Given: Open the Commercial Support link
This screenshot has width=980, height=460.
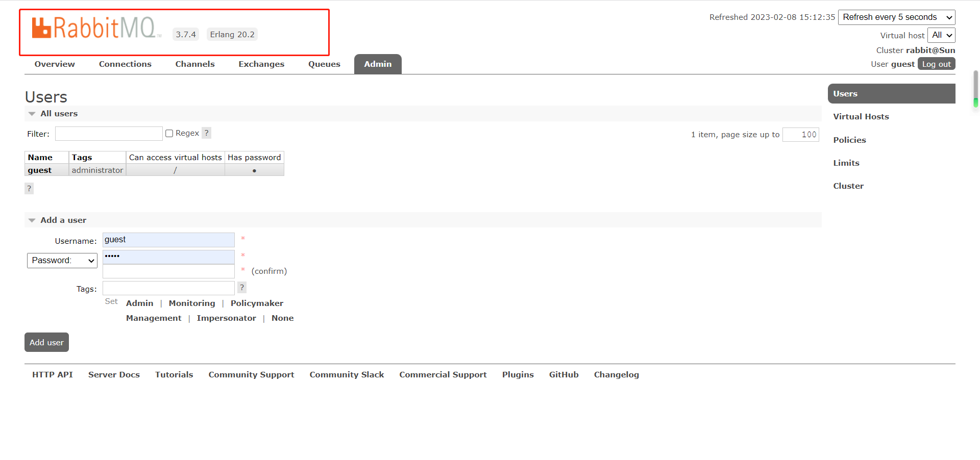Looking at the screenshot, I should click(443, 375).
